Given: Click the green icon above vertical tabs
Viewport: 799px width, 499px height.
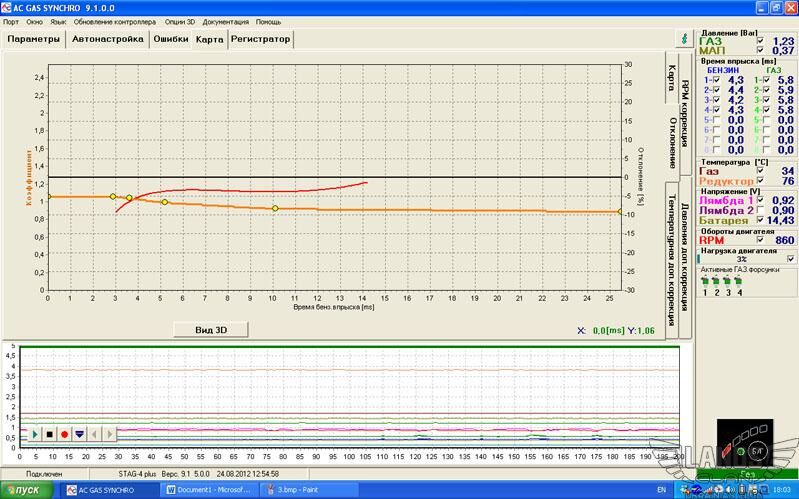Looking at the screenshot, I should [684, 39].
